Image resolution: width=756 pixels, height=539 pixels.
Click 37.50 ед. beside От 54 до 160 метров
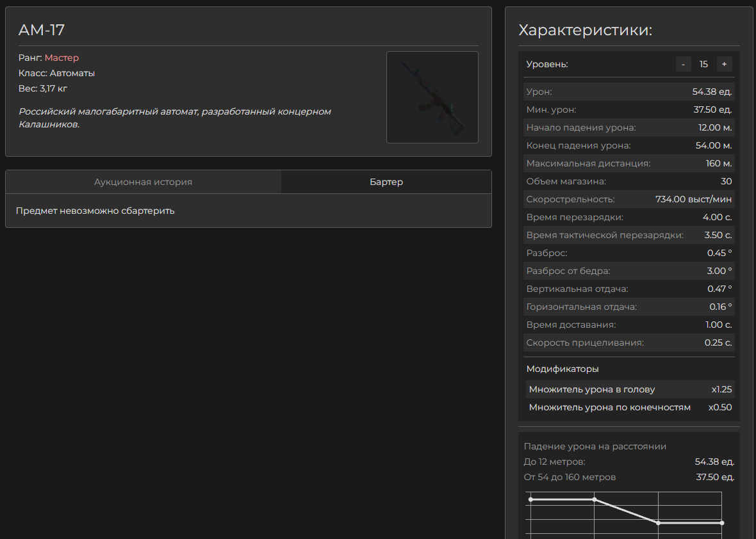pos(716,478)
